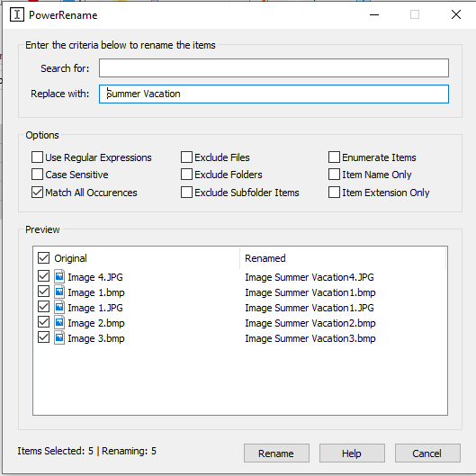Screen dimensions: 476x476
Task: Select the Image 1.JPG file name
Action: point(95,308)
